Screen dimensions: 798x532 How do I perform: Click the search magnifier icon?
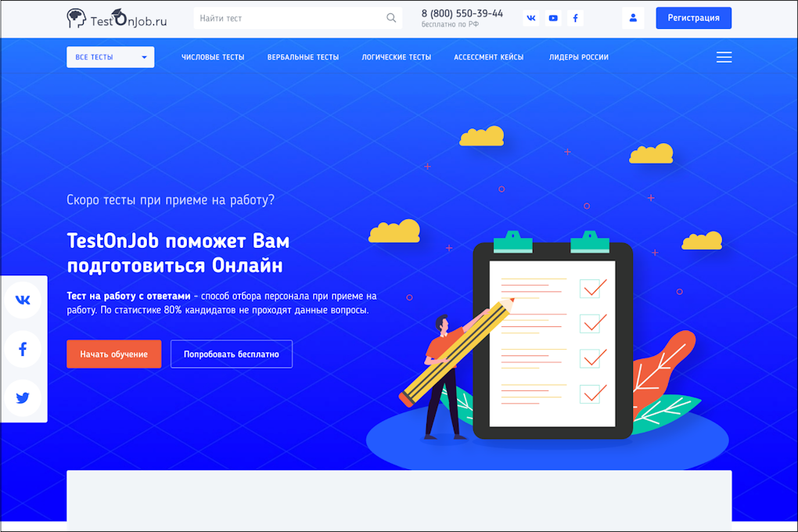click(391, 18)
